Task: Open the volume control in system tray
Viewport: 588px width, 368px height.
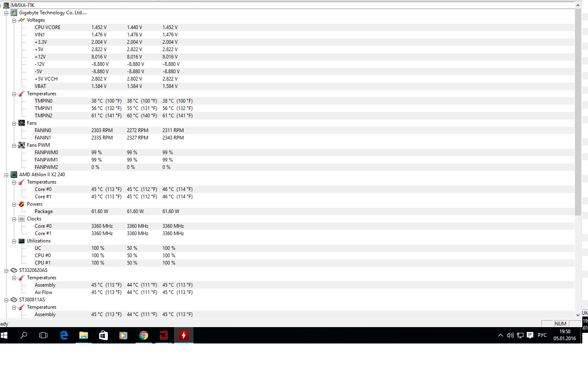Action: [510, 335]
